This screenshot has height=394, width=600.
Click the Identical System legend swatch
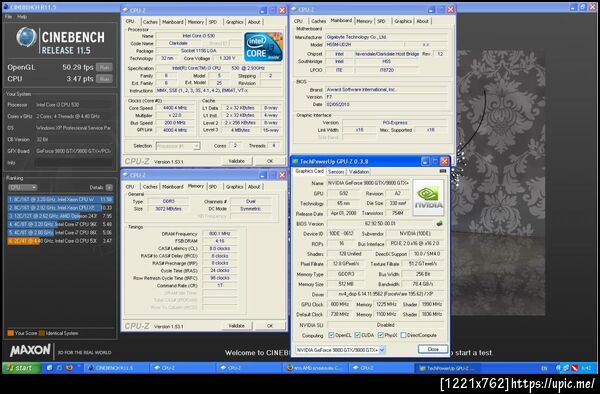(x=42, y=333)
